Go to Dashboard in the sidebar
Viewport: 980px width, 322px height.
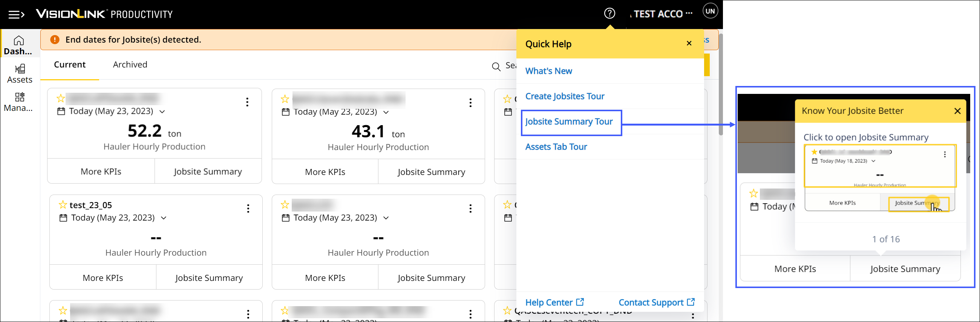[18, 45]
